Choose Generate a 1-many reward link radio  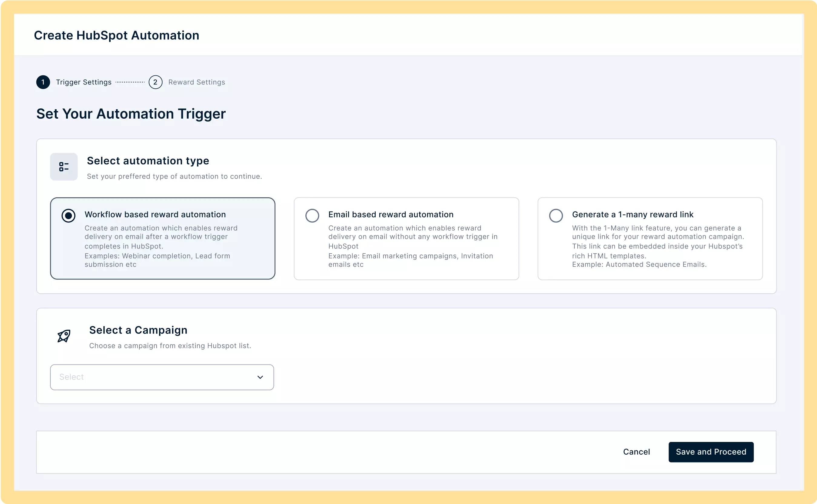556,216
